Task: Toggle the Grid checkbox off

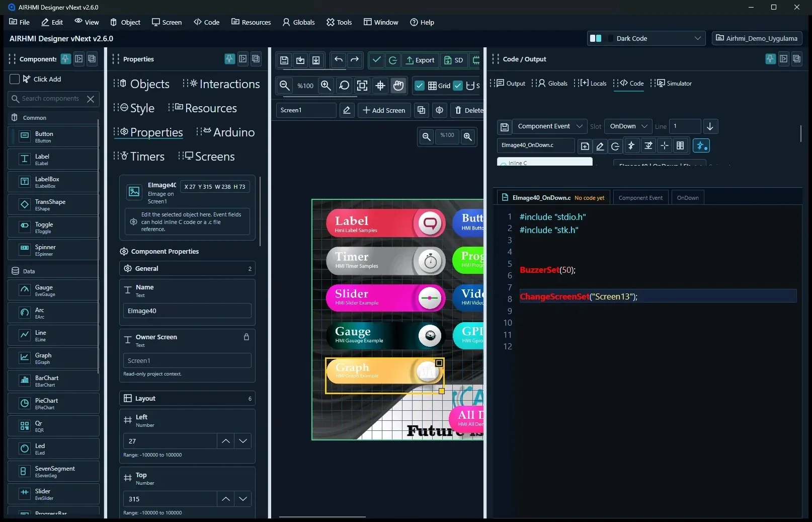Action: 420,86
